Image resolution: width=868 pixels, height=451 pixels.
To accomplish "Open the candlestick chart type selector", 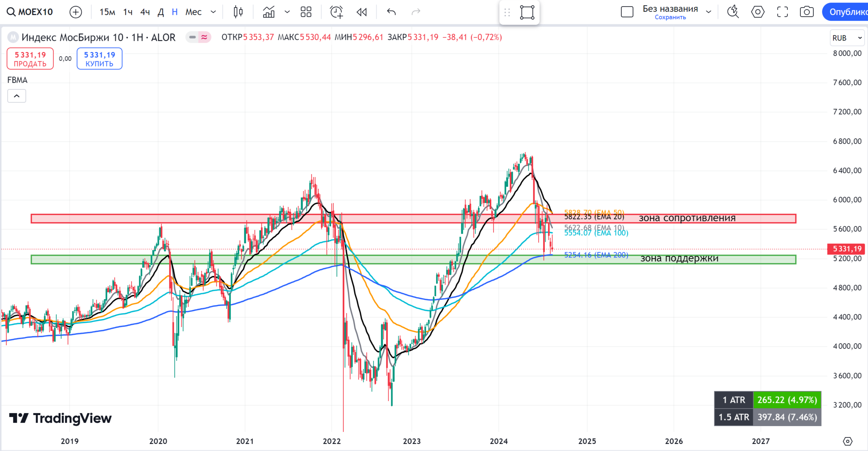I will point(238,12).
